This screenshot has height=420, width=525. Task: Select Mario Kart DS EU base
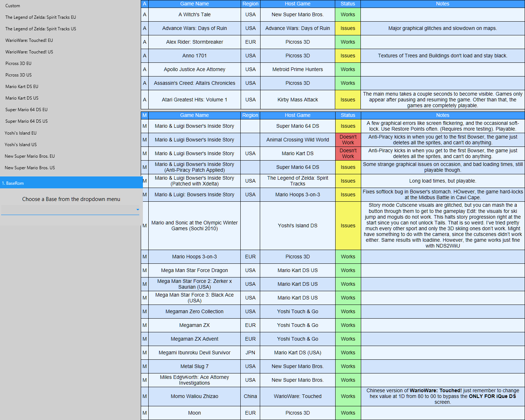[x=22, y=87]
